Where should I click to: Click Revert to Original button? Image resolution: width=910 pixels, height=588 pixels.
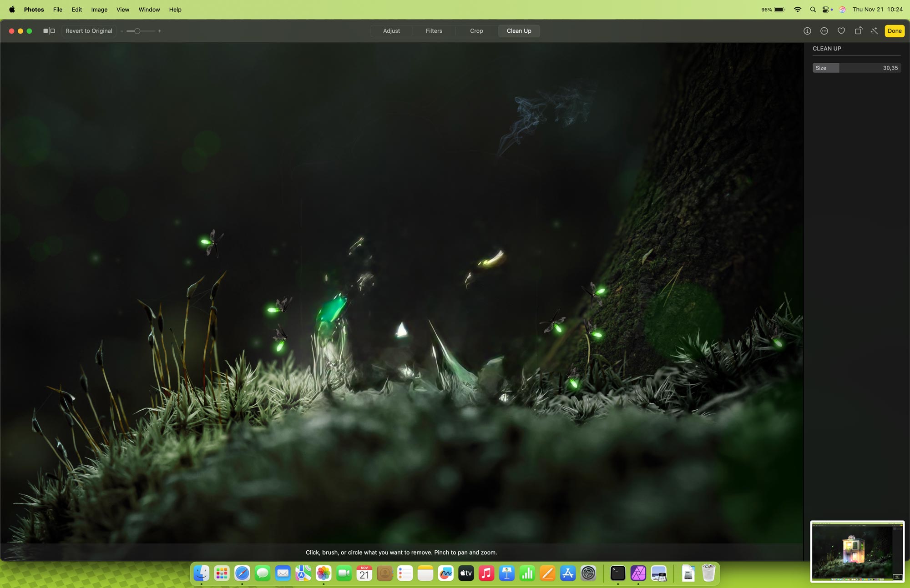click(89, 31)
